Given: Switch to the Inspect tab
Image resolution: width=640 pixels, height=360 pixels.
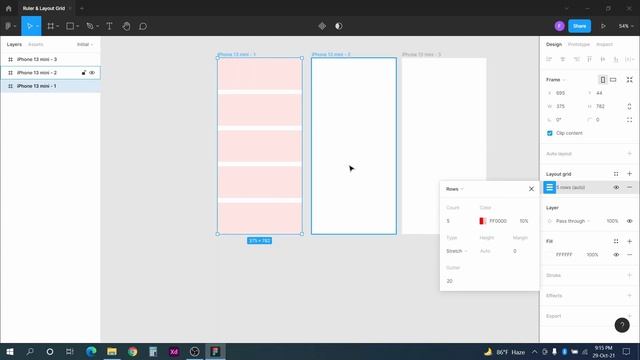Looking at the screenshot, I should coord(604,44).
